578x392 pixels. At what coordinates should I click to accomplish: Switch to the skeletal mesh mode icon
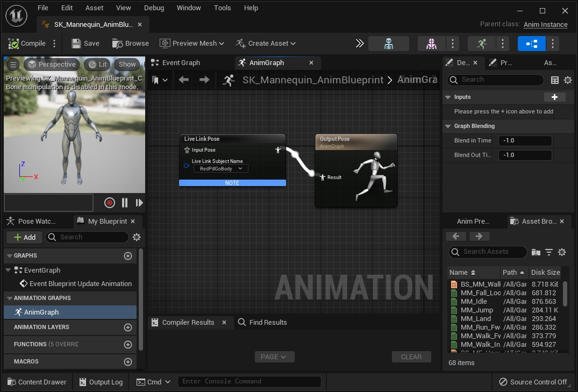coord(431,44)
